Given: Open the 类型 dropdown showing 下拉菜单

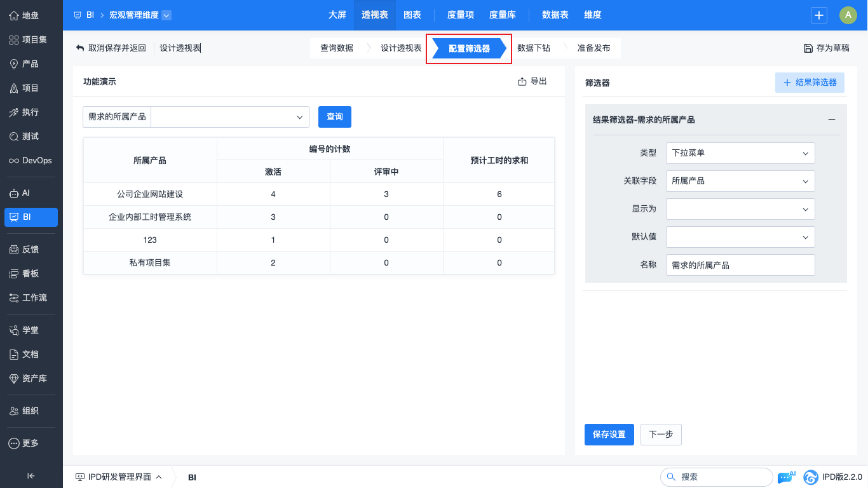Looking at the screenshot, I should coord(740,153).
